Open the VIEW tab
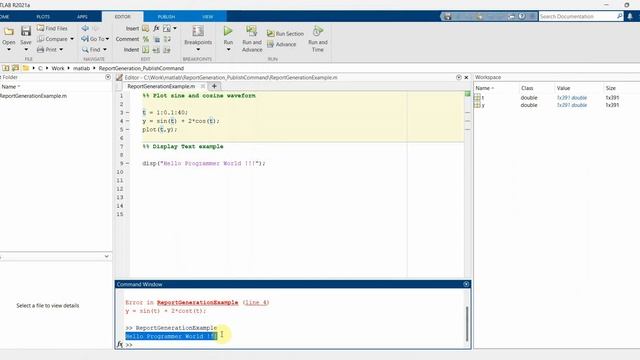Screen dimensions: 640x360 point(207,17)
